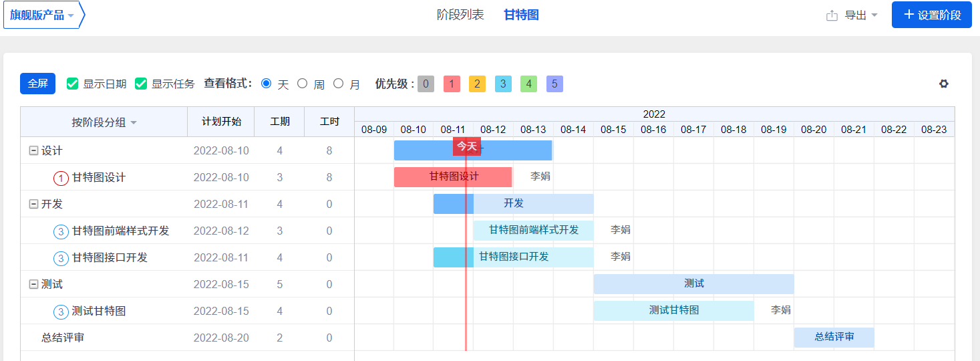Click the 甘特图前端样式开发 Gantt bar
Viewport: 980px width, 361px height.
[534, 231]
